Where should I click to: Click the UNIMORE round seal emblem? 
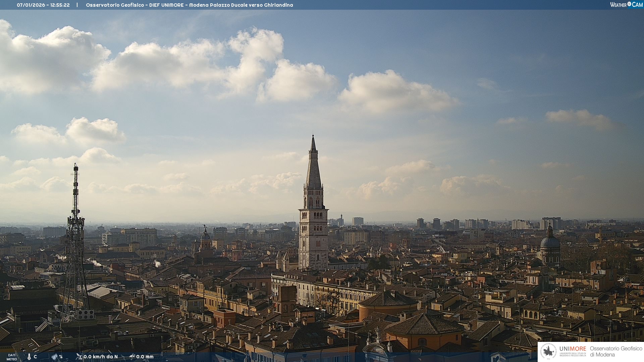coord(549,351)
